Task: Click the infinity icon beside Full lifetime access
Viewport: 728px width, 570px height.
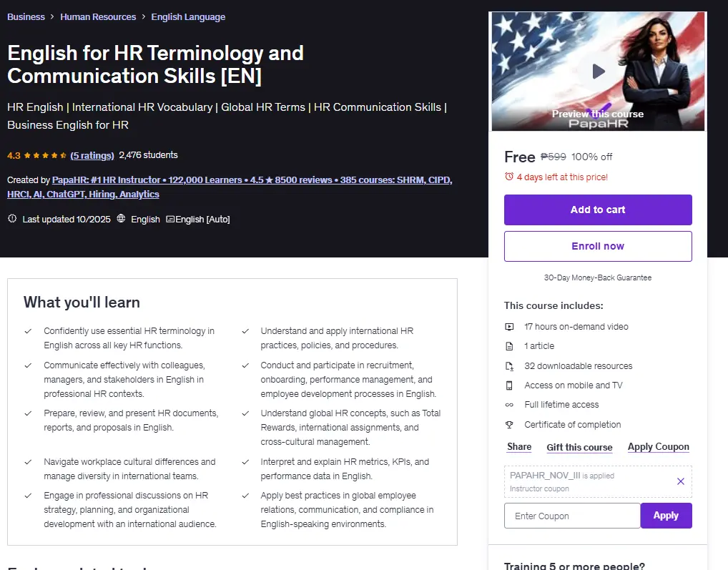Action: (509, 405)
